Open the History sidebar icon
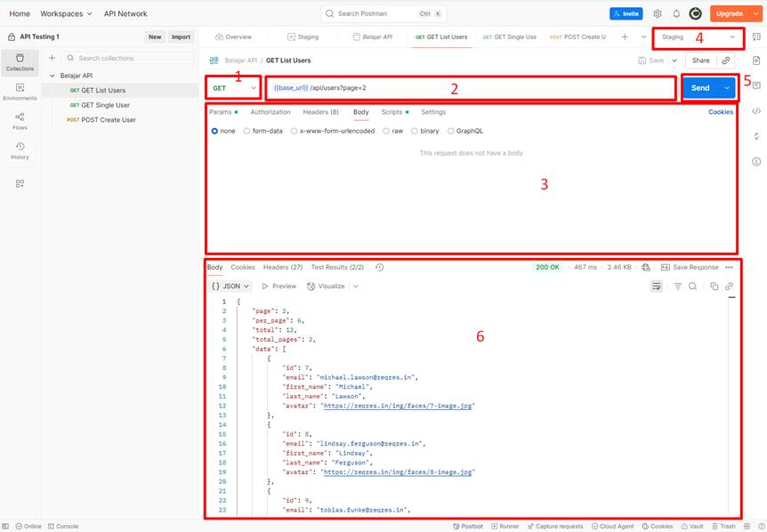 coord(20,150)
